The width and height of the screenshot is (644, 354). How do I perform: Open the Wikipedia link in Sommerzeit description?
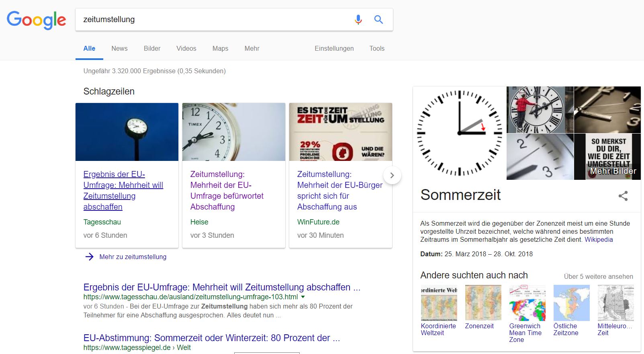click(598, 239)
